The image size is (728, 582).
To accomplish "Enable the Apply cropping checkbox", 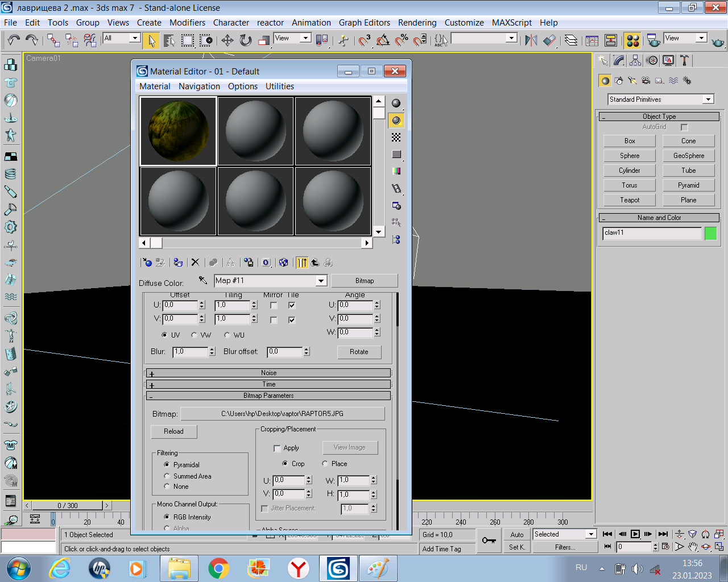I will (x=277, y=448).
